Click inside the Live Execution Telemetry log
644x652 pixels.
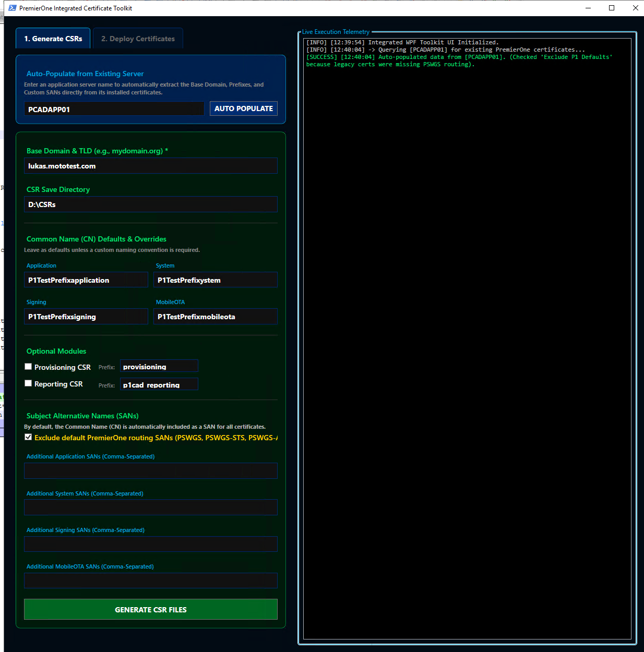pos(467,339)
